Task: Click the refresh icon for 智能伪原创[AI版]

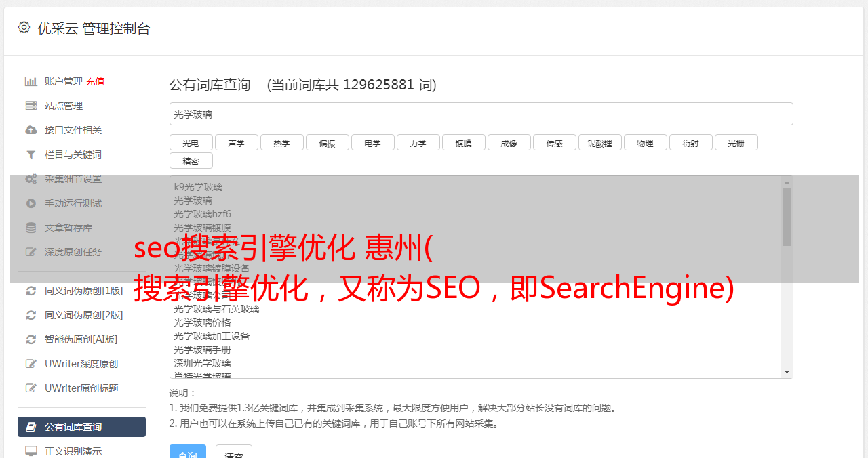Action: 31,339
